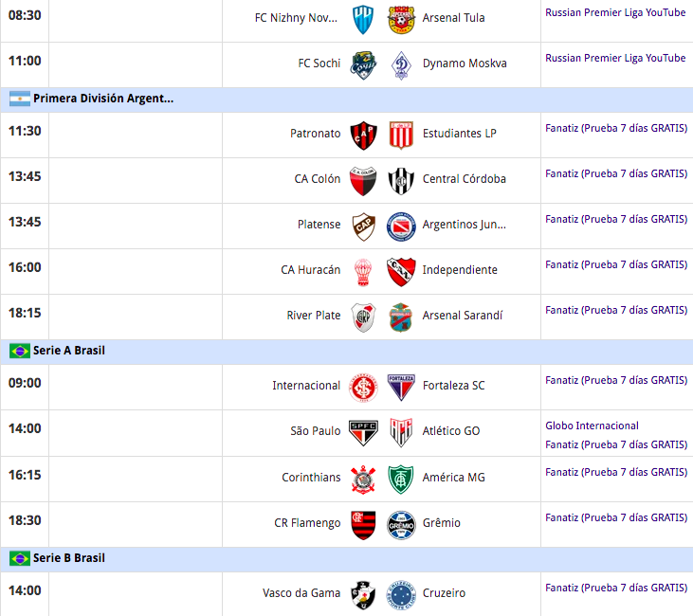Select the Primera División Argentina header
The height and width of the screenshot is (616, 693).
[347, 99]
